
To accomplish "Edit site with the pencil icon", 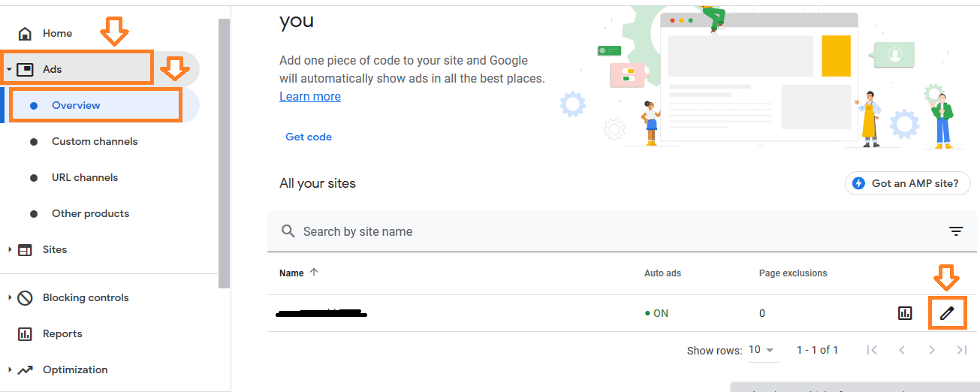I will [x=947, y=313].
